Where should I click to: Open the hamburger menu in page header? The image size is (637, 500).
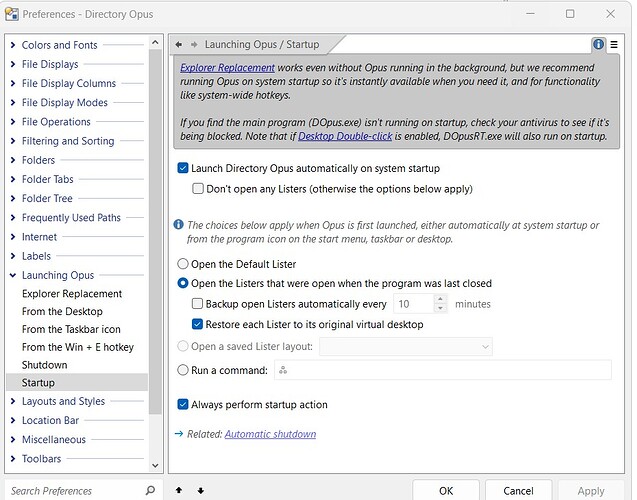(x=613, y=45)
